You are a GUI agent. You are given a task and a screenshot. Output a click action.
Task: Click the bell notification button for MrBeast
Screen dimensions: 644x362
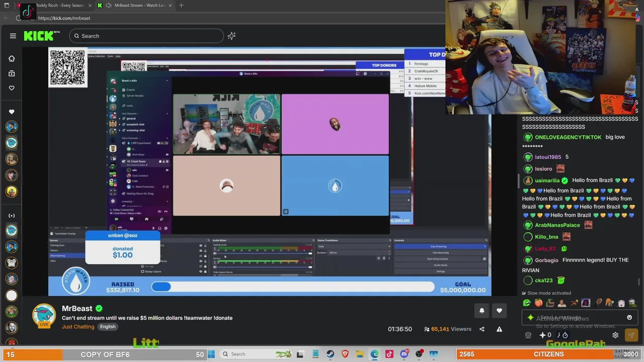point(481,311)
